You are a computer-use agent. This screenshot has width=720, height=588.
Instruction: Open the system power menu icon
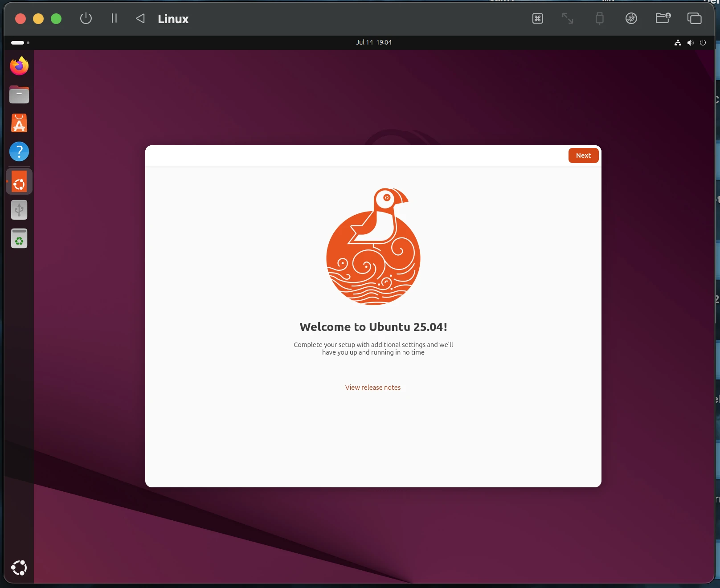pyautogui.click(x=703, y=43)
